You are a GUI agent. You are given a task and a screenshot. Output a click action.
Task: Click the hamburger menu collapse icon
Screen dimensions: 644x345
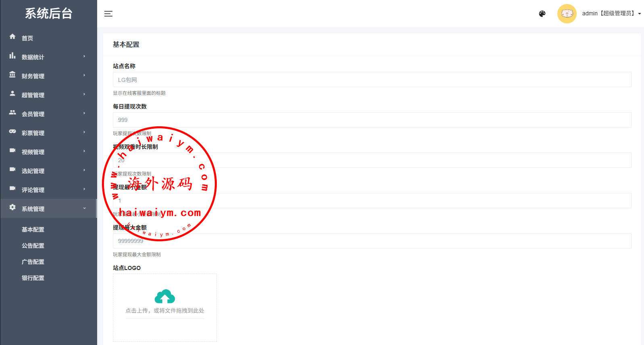(108, 14)
